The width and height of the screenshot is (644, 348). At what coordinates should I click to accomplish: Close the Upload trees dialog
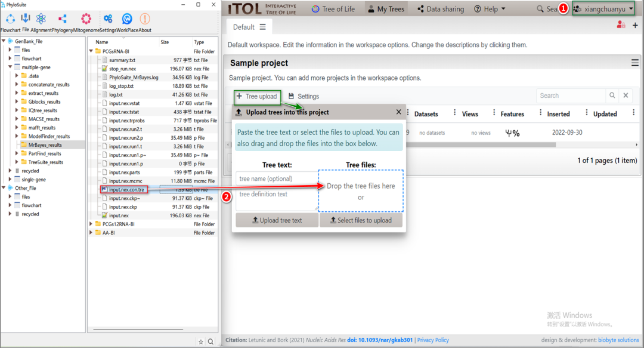click(398, 112)
